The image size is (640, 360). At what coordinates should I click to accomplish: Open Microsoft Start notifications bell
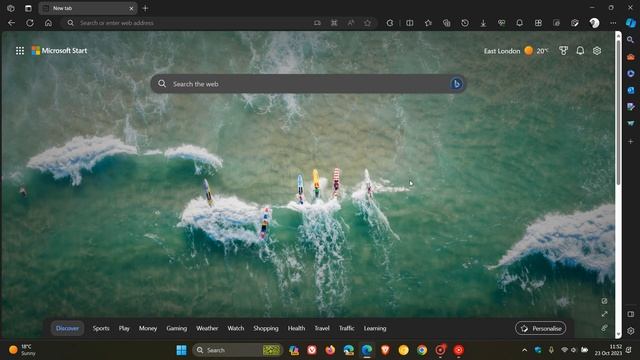click(x=580, y=51)
